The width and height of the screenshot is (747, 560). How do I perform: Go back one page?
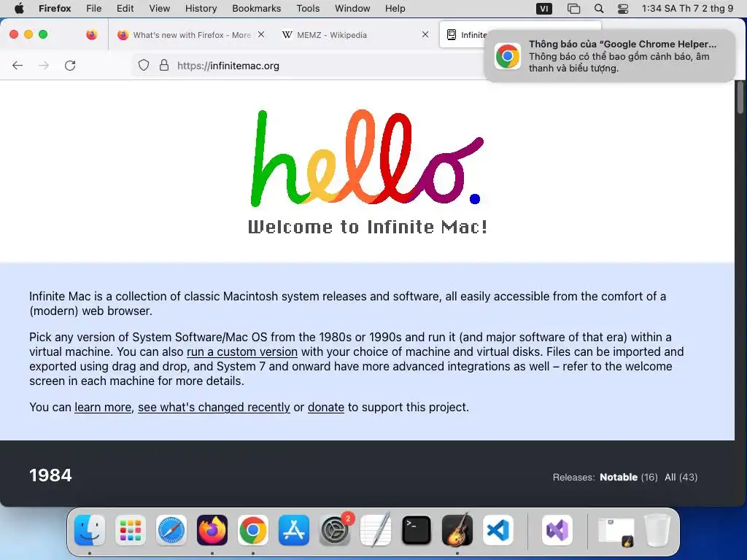pos(18,65)
